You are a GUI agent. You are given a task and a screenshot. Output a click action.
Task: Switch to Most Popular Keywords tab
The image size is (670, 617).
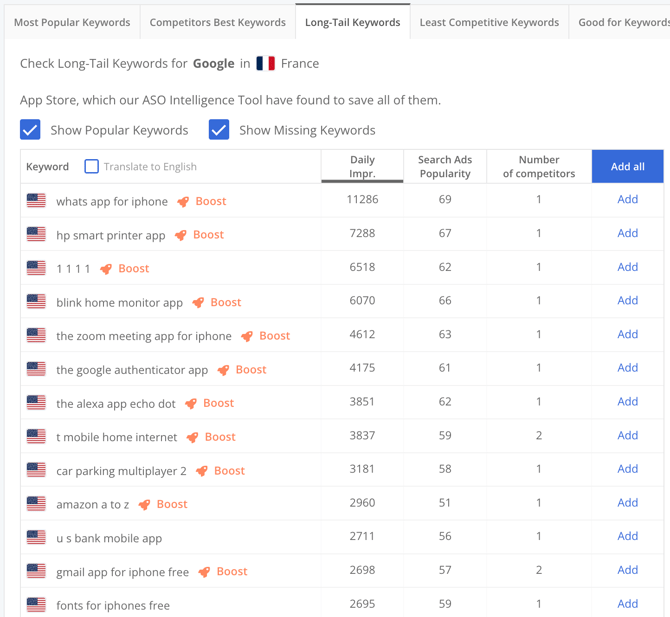coord(72,22)
